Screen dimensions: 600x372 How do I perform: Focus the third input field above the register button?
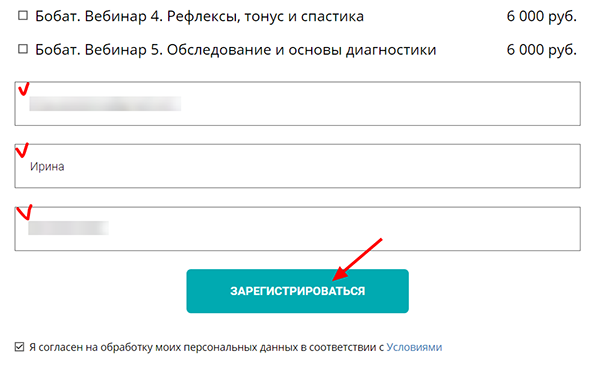[297, 229]
